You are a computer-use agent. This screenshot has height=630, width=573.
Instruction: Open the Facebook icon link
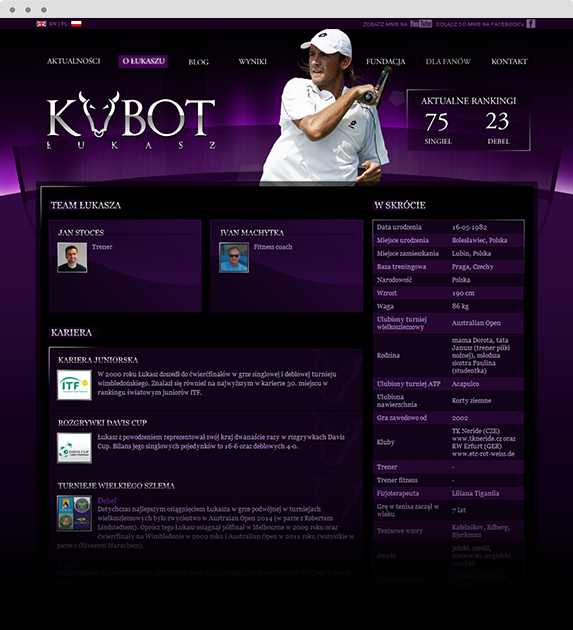(x=531, y=24)
